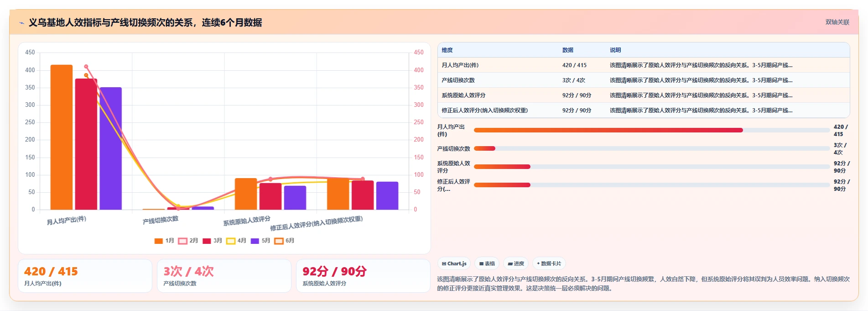Viewport: 868px width, 311px height.
Task: Click the crimson 3月 bar for 月人均产出(件)
Action: pyautogui.click(x=86, y=144)
